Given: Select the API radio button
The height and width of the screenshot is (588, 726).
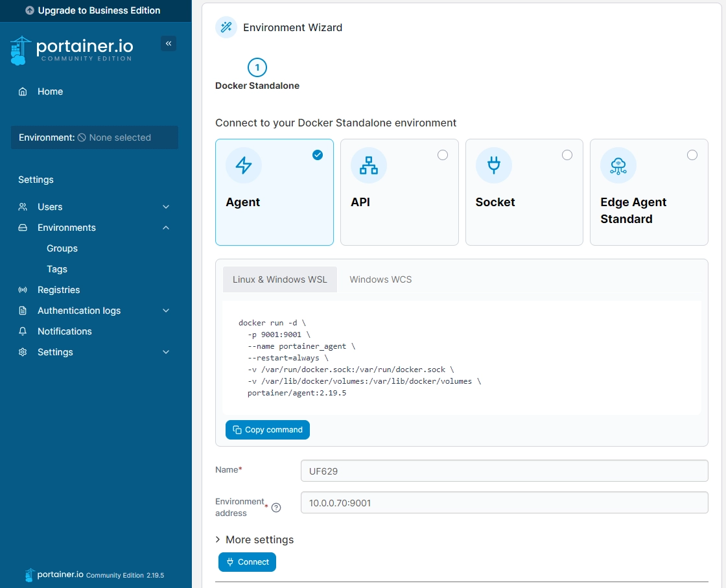Looking at the screenshot, I should (x=443, y=155).
